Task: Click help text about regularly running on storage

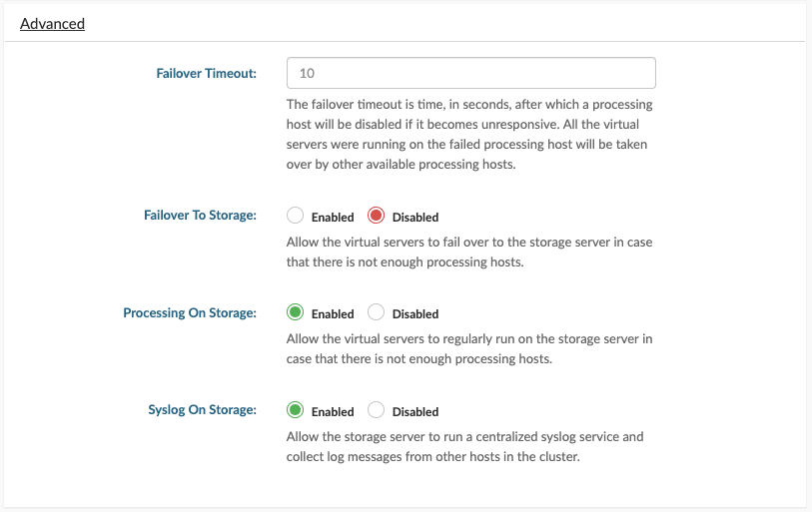Action: pyautogui.click(x=469, y=348)
